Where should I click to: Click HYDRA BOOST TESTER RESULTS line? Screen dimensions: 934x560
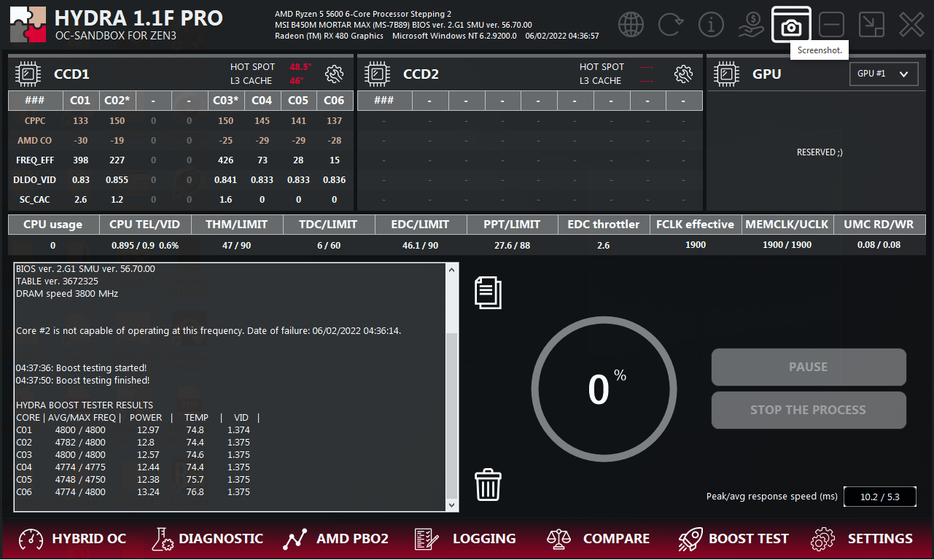[x=85, y=405]
